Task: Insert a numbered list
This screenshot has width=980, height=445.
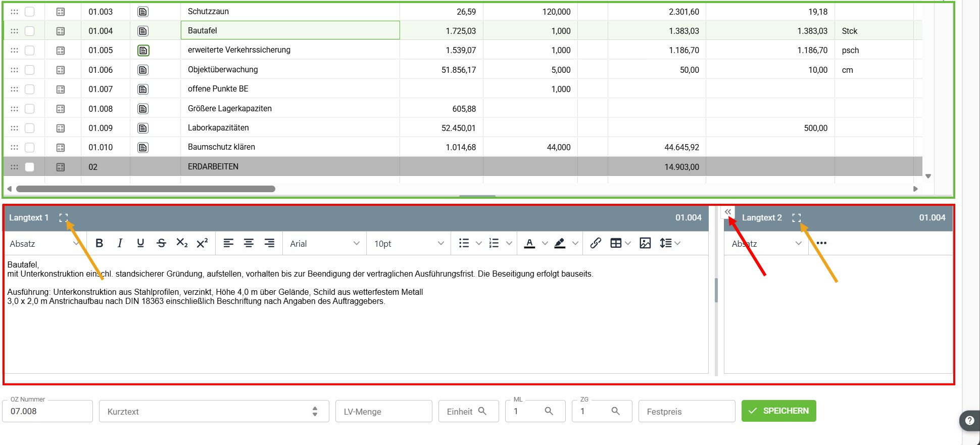Action: click(x=494, y=243)
